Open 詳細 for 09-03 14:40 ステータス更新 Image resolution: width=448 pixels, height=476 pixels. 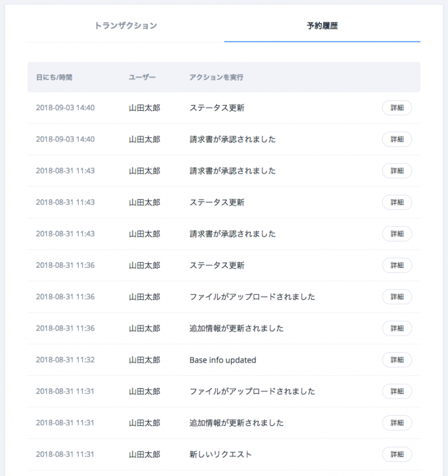point(397,108)
